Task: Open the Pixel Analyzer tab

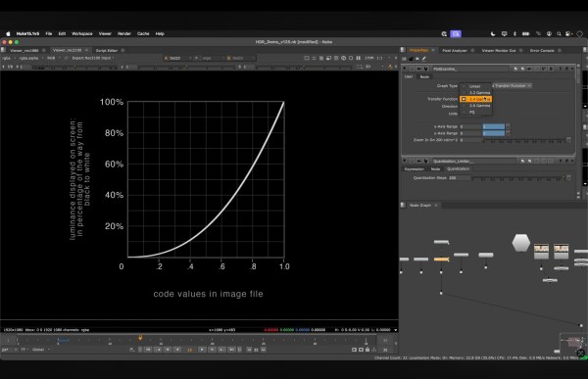Action: (455, 50)
